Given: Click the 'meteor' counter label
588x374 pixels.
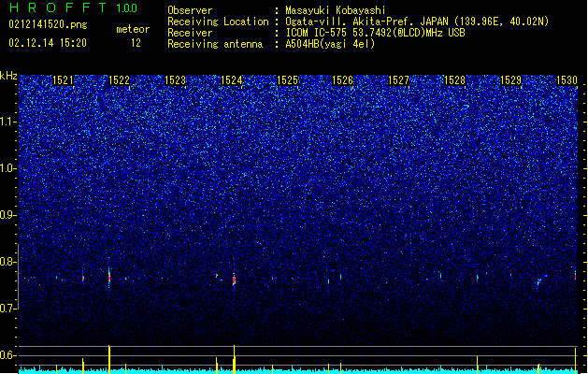Looking at the screenshot, I should 133,29.
